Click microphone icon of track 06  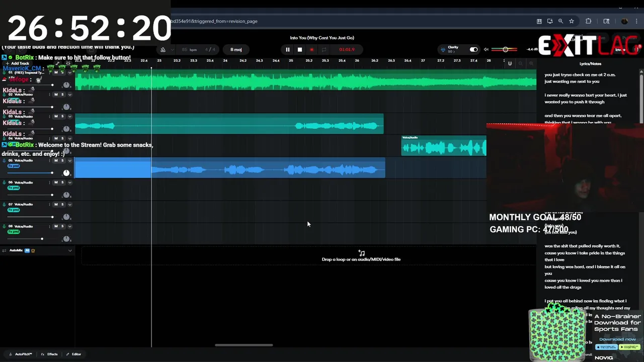tap(4, 183)
